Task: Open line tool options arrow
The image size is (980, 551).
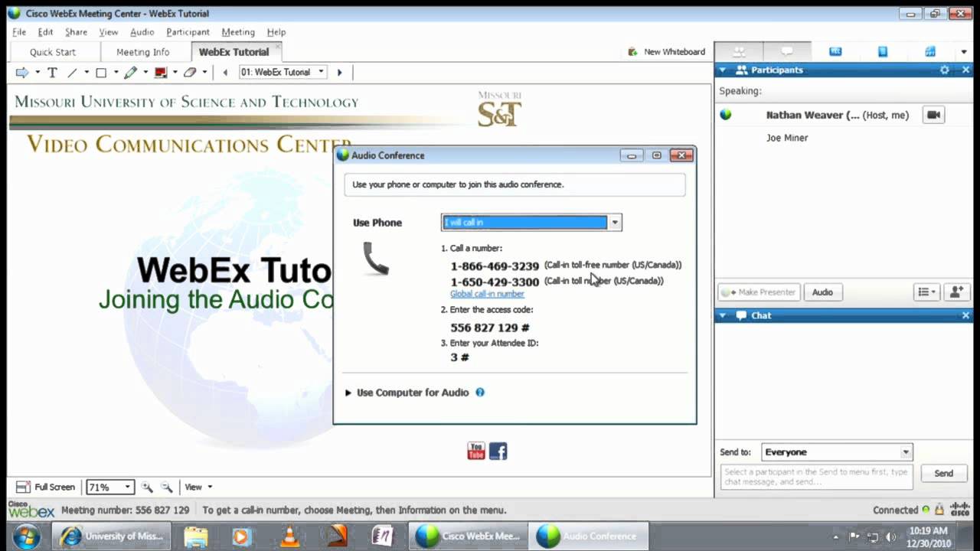Action: pyautogui.click(x=87, y=72)
